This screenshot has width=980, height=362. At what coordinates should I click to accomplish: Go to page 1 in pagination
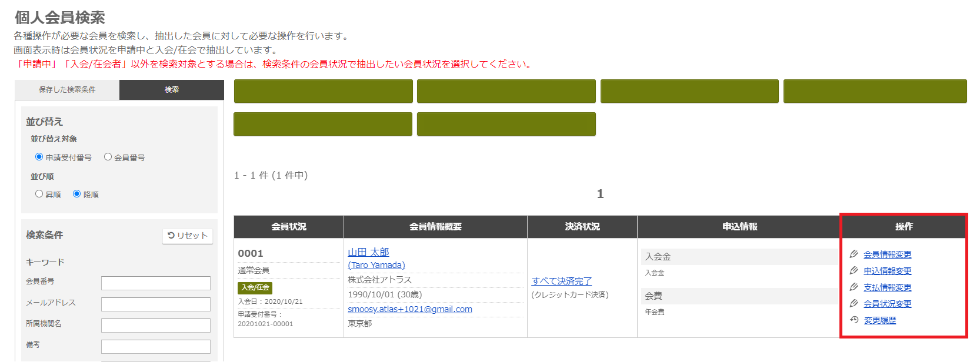pos(600,194)
